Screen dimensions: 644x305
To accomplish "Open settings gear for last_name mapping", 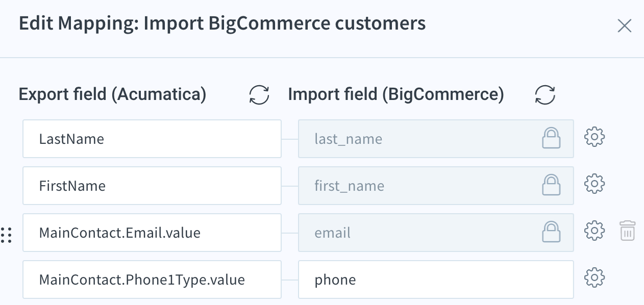I will coord(595,137).
